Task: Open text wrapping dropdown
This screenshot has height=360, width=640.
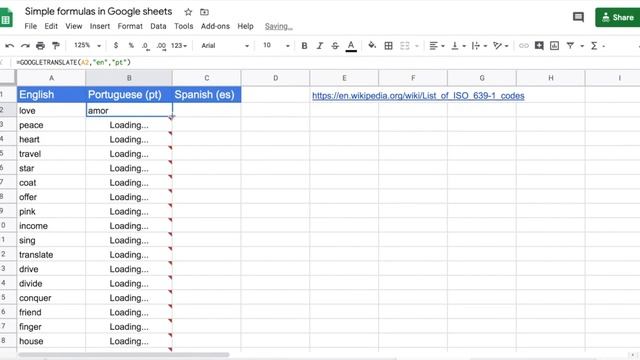Action: [479, 46]
